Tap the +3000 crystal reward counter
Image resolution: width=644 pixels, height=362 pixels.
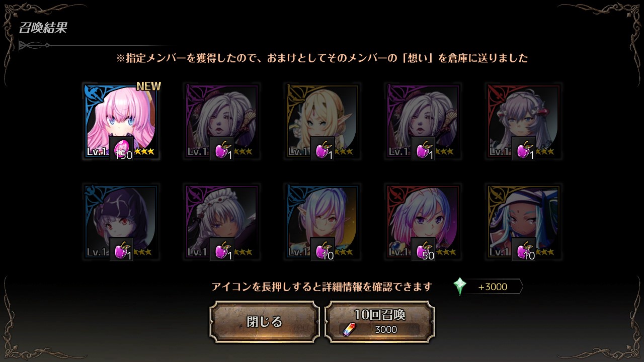click(x=493, y=287)
